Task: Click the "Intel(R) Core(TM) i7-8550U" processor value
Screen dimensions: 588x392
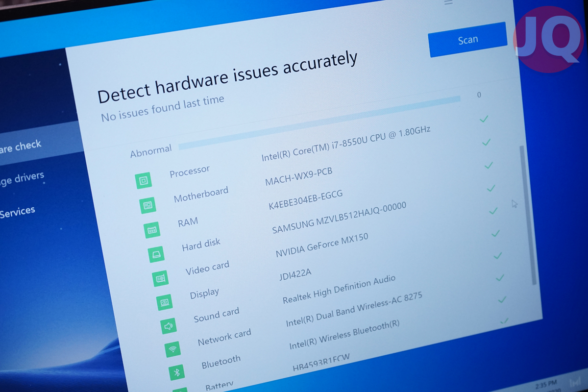Action: [x=346, y=143]
